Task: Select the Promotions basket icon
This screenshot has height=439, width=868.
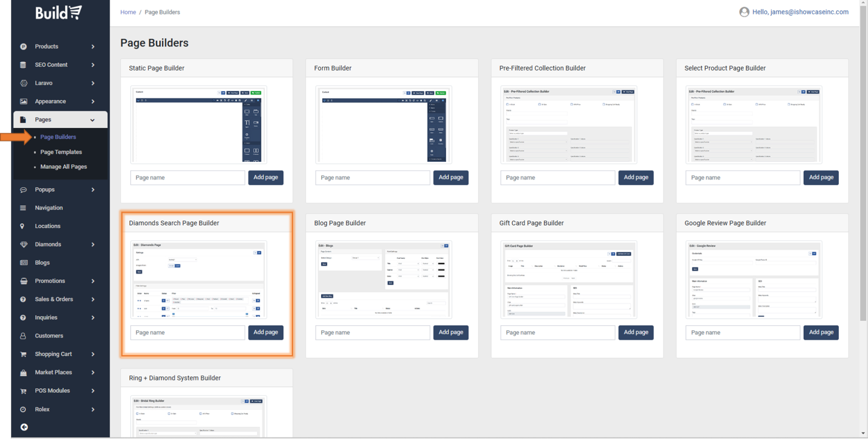Action: tap(23, 281)
